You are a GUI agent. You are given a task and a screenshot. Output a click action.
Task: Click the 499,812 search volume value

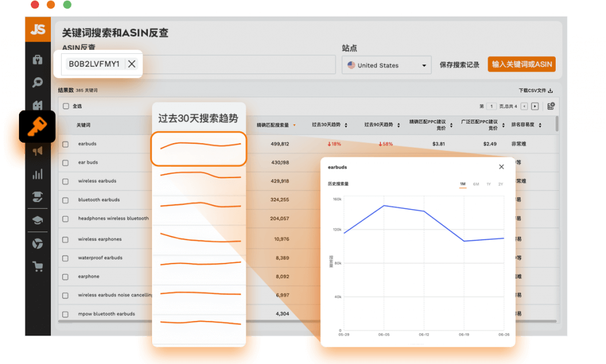280,144
